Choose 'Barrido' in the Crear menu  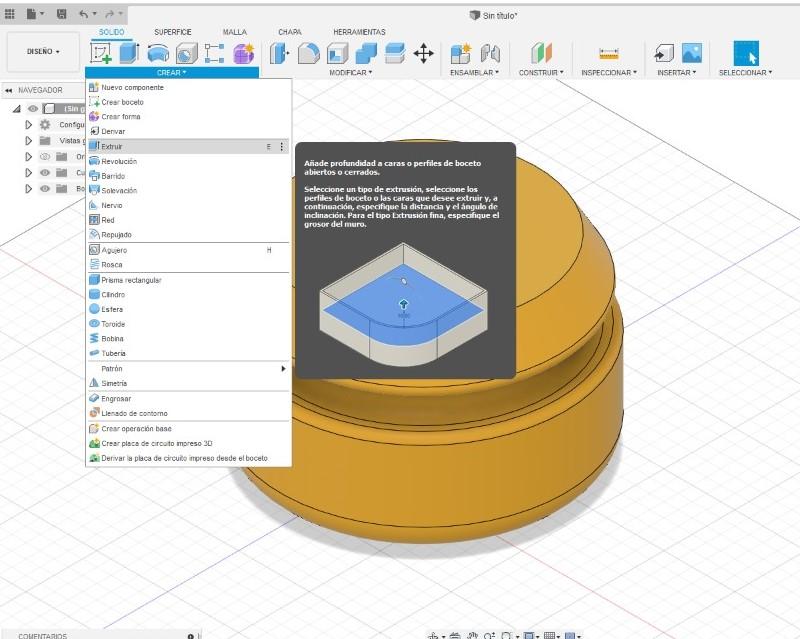[x=189, y=176]
